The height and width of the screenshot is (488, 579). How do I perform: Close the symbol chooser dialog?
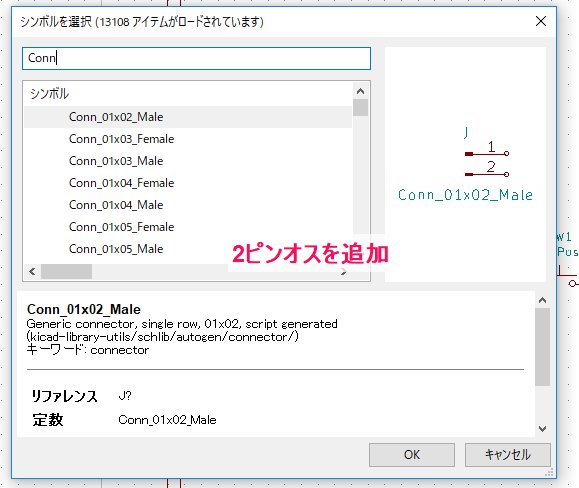[541, 21]
